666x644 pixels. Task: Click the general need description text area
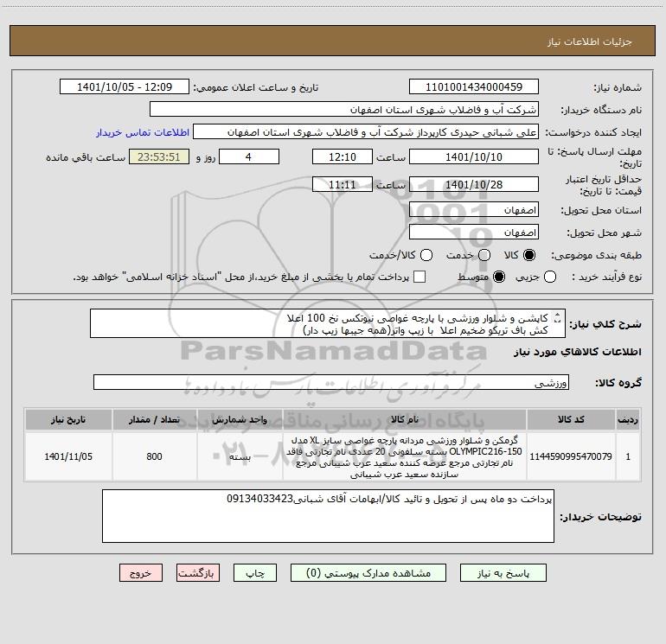[x=328, y=323]
